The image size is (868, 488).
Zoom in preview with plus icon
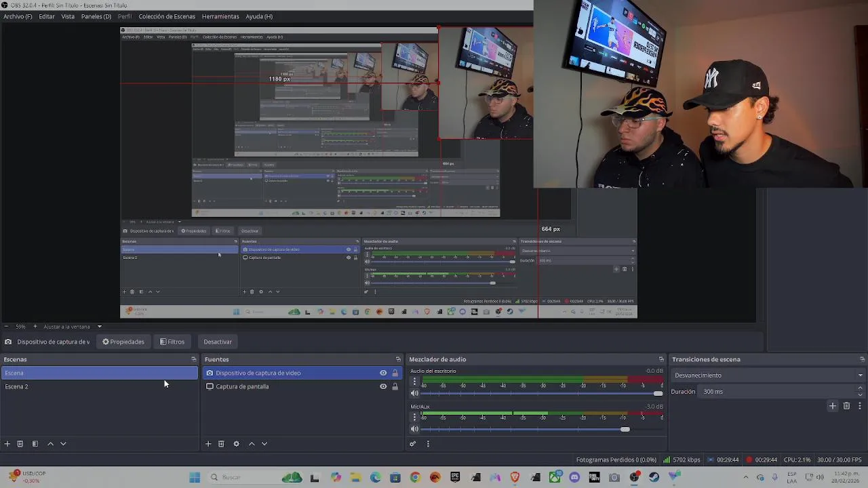point(35,327)
